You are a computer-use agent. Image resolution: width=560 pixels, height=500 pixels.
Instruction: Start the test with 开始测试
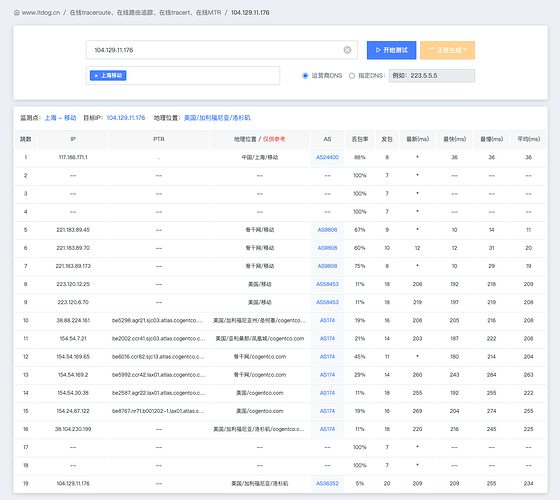pos(391,50)
